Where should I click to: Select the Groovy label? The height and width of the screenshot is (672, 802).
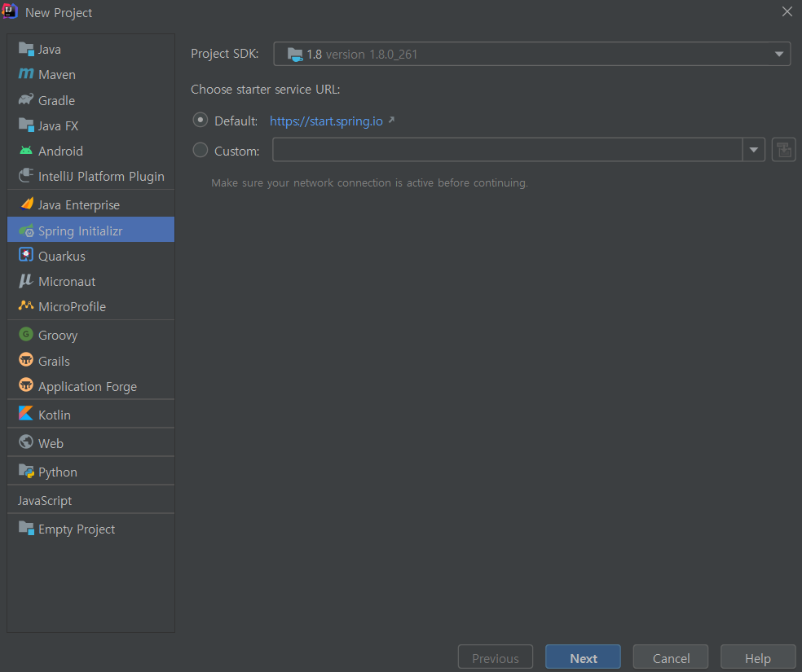tap(58, 336)
